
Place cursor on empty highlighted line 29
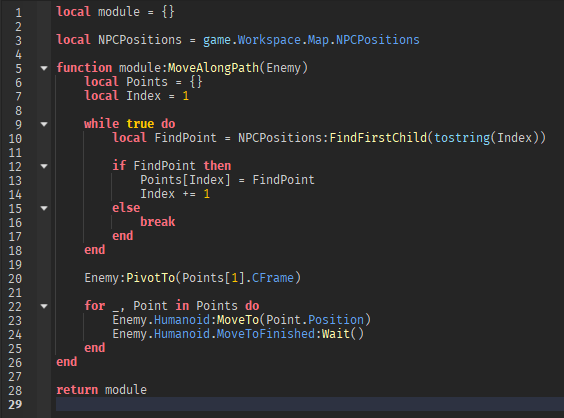pyautogui.click(x=310, y=404)
